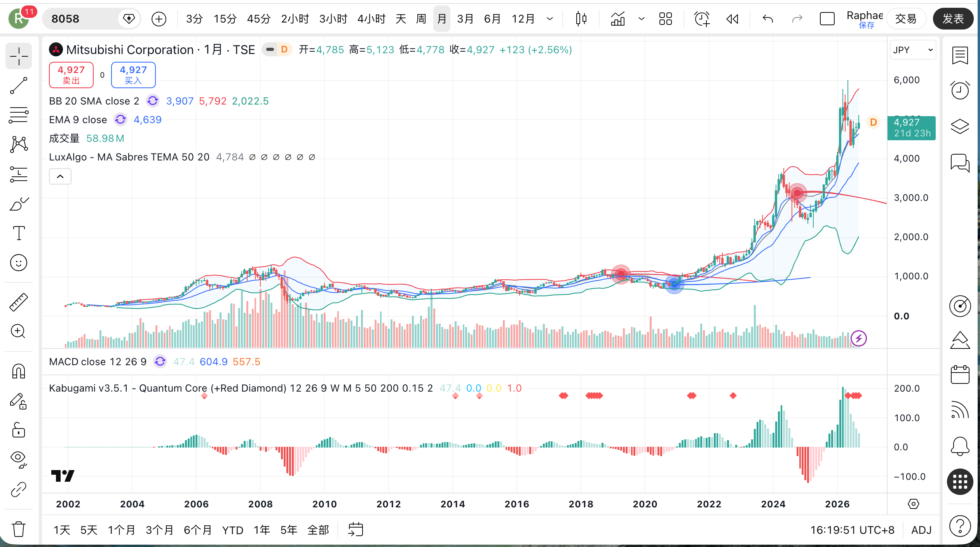The width and height of the screenshot is (980, 547).
Task: Switch to the 15分 timeframe
Action: [x=225, y=19]
